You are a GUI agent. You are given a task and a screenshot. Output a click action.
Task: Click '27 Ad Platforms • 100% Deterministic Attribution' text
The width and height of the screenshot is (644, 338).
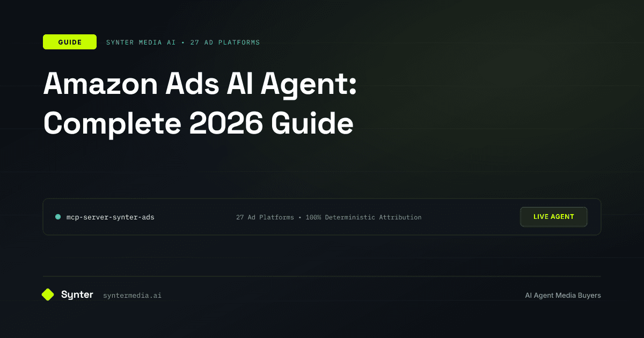329,217
